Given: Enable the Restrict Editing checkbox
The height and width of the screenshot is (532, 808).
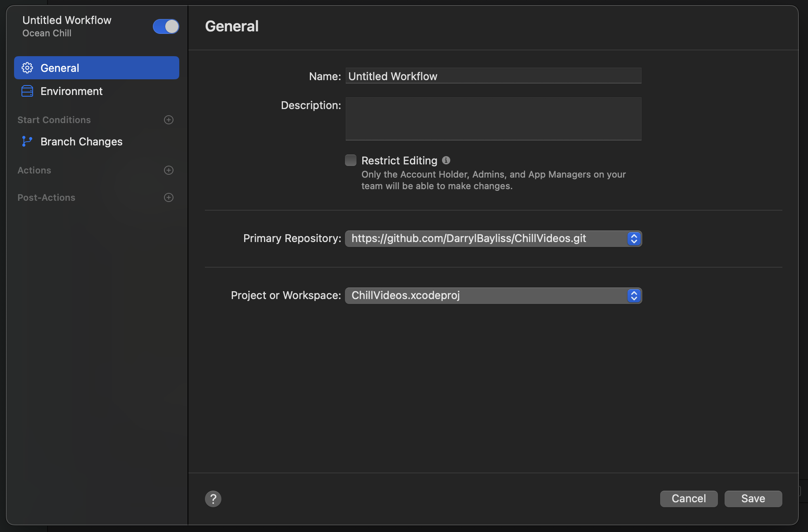Looking at the screenshot, I should (350, 160).
